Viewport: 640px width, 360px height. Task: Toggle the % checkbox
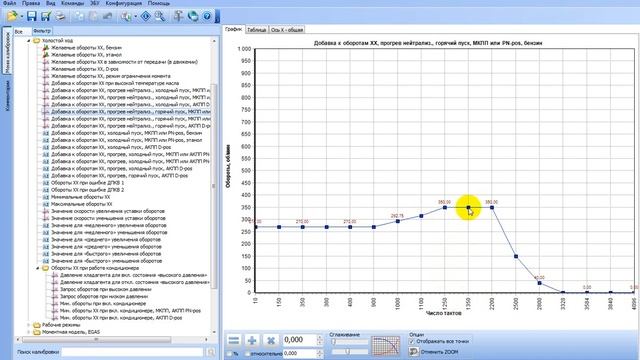(x=229, y=354)
